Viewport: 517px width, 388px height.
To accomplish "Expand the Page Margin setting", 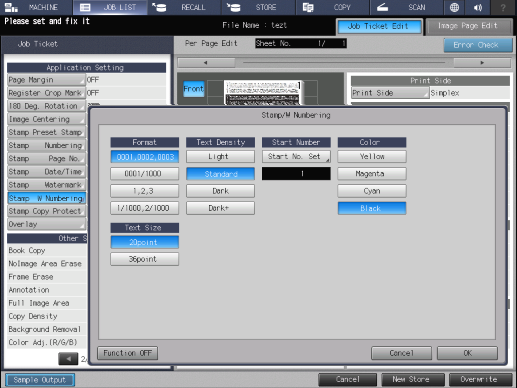I will (x=46, y=80).
